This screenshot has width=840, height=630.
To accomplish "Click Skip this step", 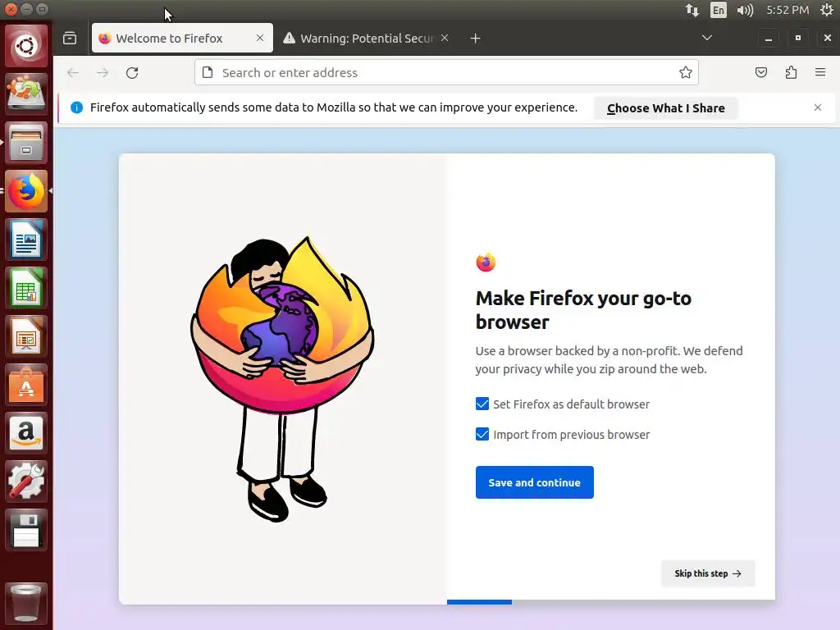I will 708,573.
